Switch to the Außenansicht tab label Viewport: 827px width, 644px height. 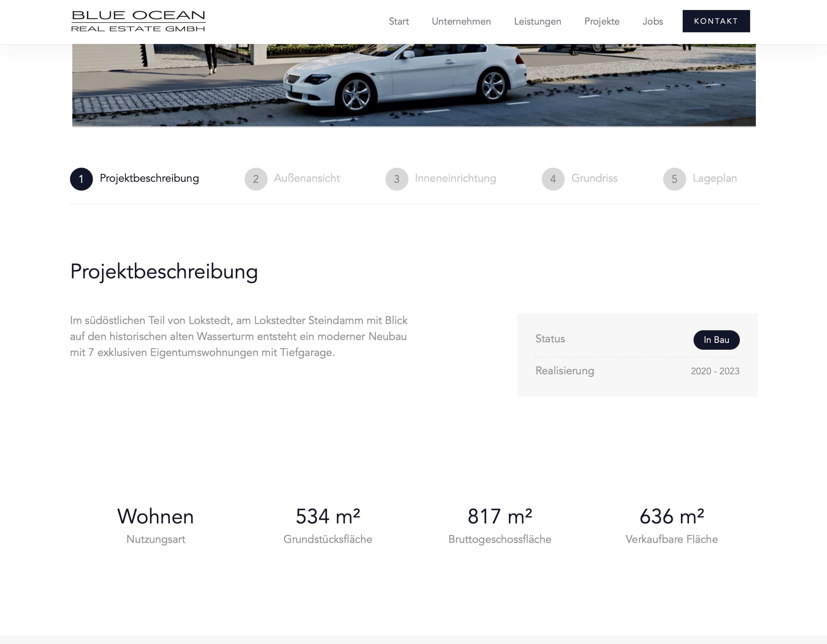click(x=307, y=178)
